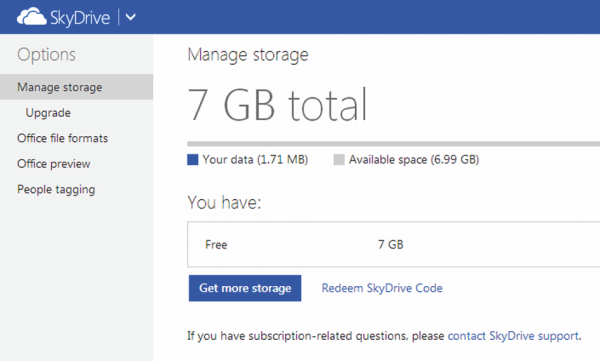
Task: Click the blue Your data legend swatch
Action: 192,160
